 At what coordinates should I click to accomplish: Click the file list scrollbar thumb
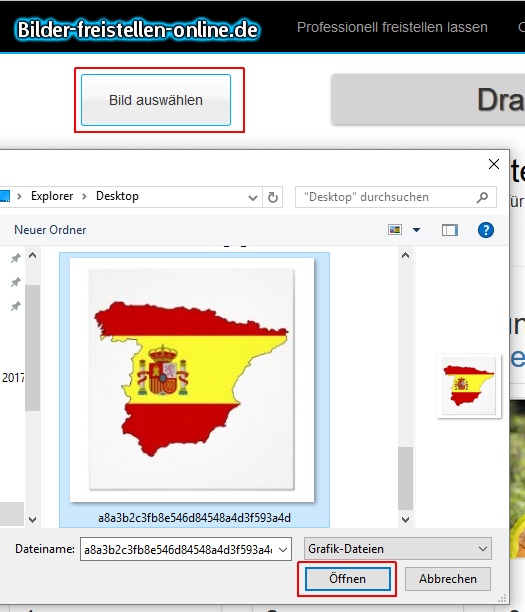[406, 478]
